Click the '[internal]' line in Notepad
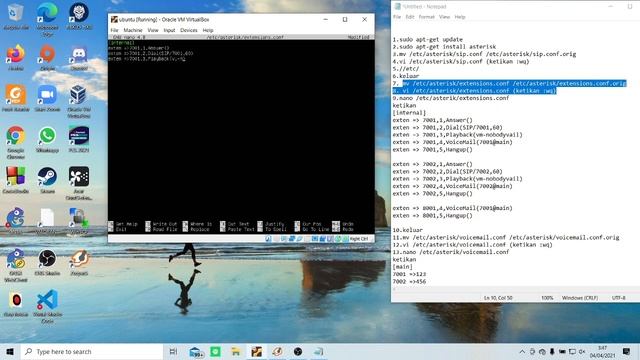 click(409, 113)
